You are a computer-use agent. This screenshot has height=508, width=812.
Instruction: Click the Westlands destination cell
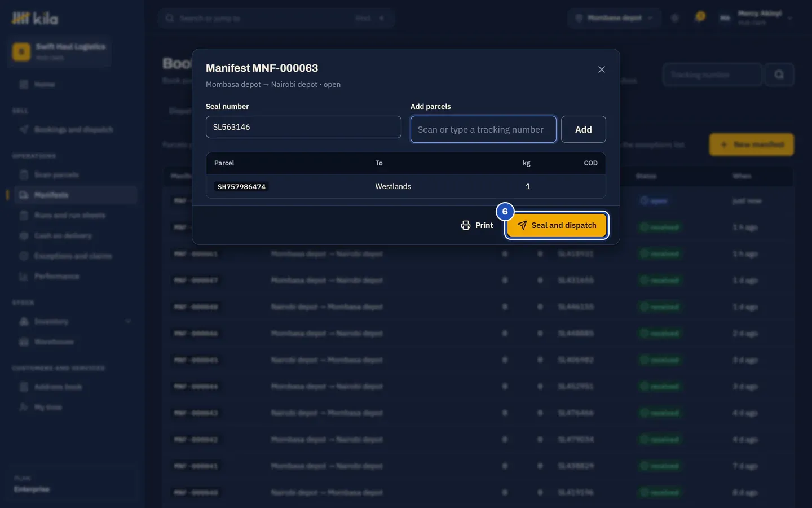pos(393,186)
